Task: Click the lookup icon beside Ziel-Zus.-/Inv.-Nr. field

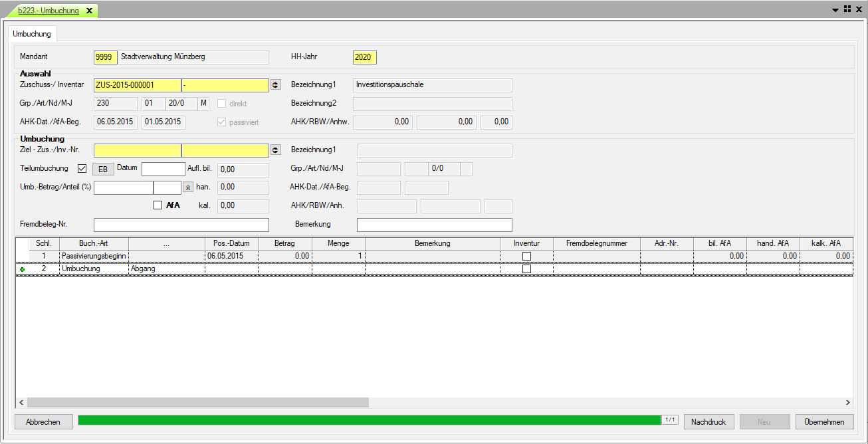Action: [x=276, y=150]
